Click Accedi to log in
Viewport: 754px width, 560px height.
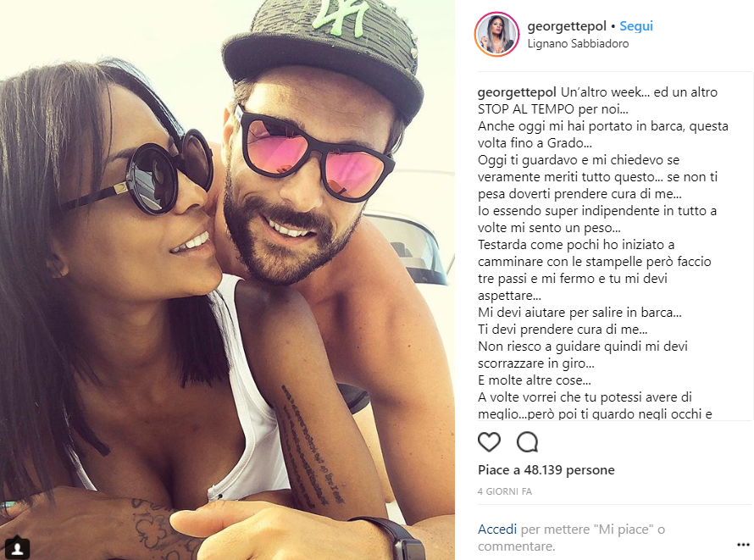click(497, 530)
